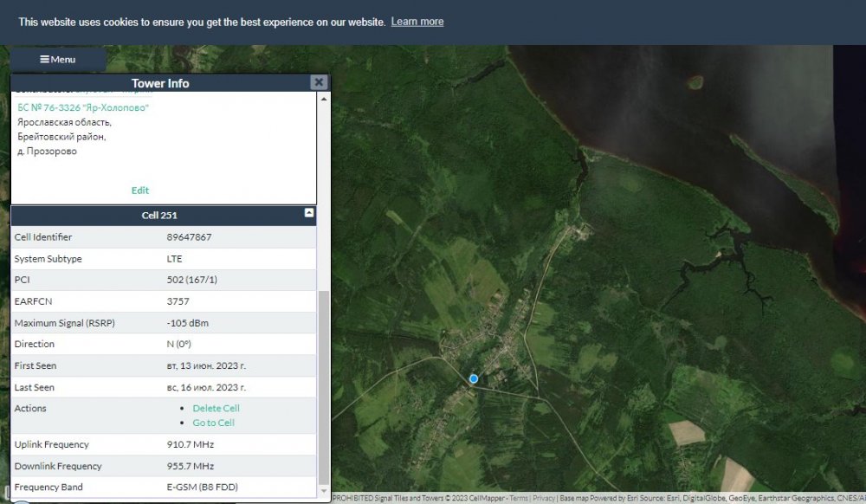Select Uplink Frequency value 910.7 MHz
Viewport: 866px width, 504px height.
[x=190, y=444]
